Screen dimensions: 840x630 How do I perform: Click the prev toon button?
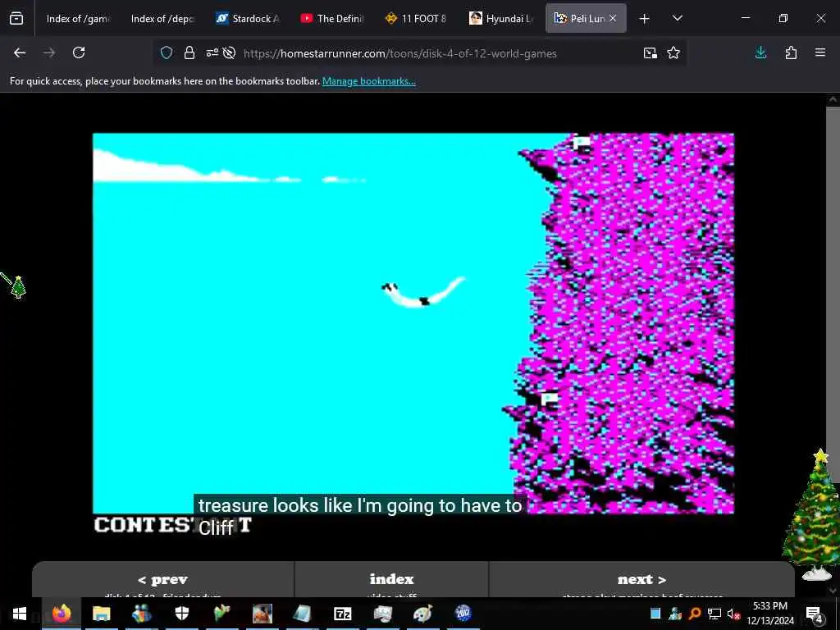[163, 580]
